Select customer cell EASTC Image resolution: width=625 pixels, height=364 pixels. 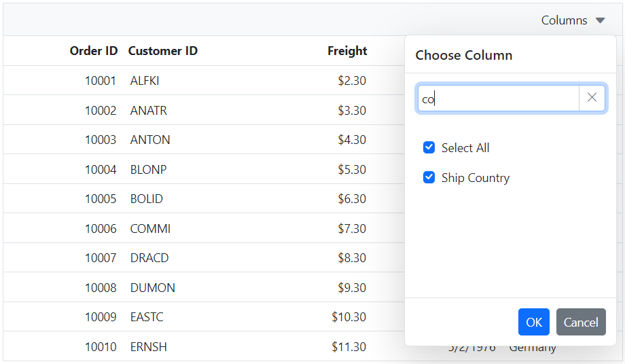tap(147, 317)
